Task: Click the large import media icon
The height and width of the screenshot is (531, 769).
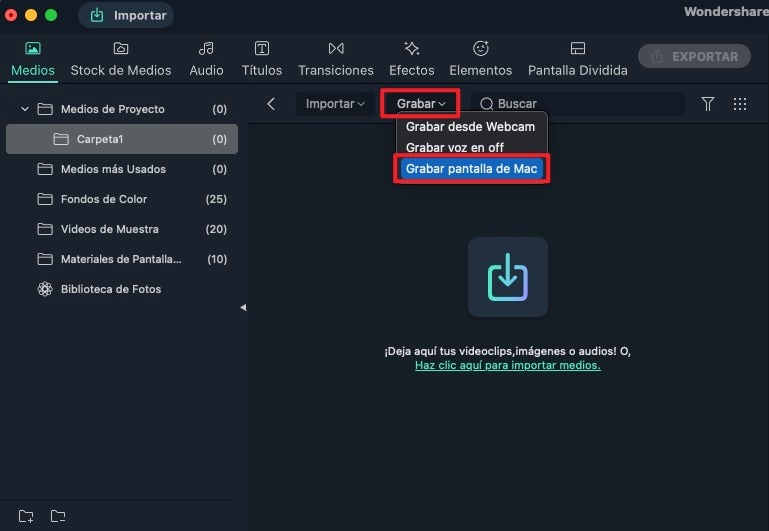Action: [508, 277]
